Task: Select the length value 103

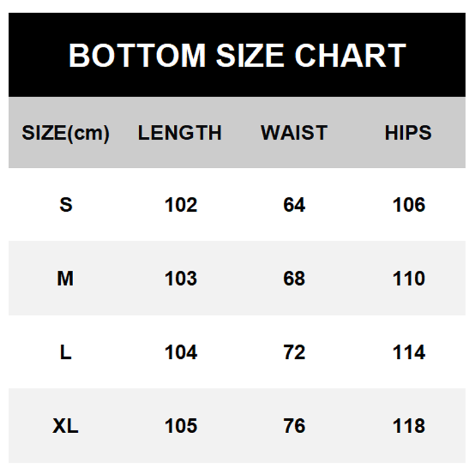Action: click(x=180, y=278)
